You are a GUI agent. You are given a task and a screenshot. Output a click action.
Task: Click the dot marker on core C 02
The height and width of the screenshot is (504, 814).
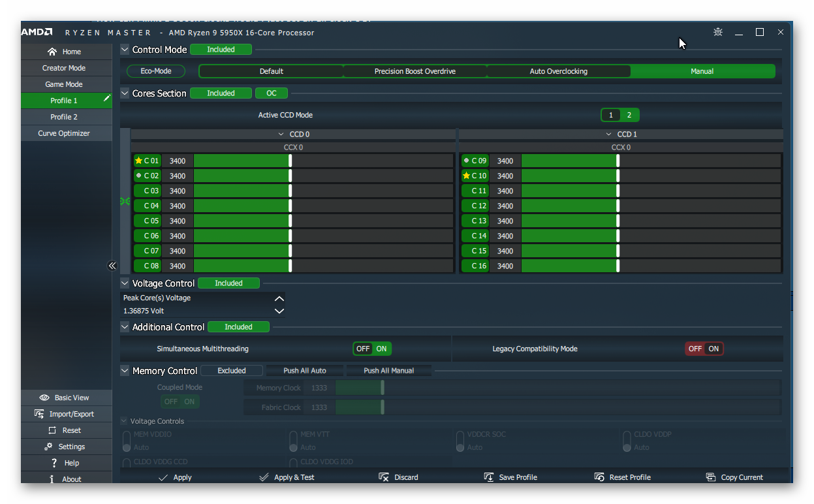pyautogui.click(x=138, y=176)
